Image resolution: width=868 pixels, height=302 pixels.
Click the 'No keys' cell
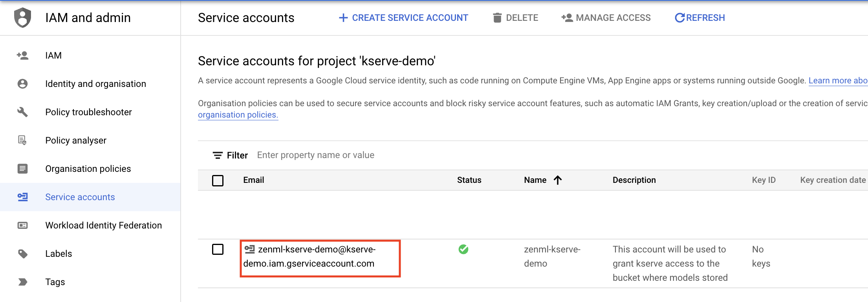761,256
